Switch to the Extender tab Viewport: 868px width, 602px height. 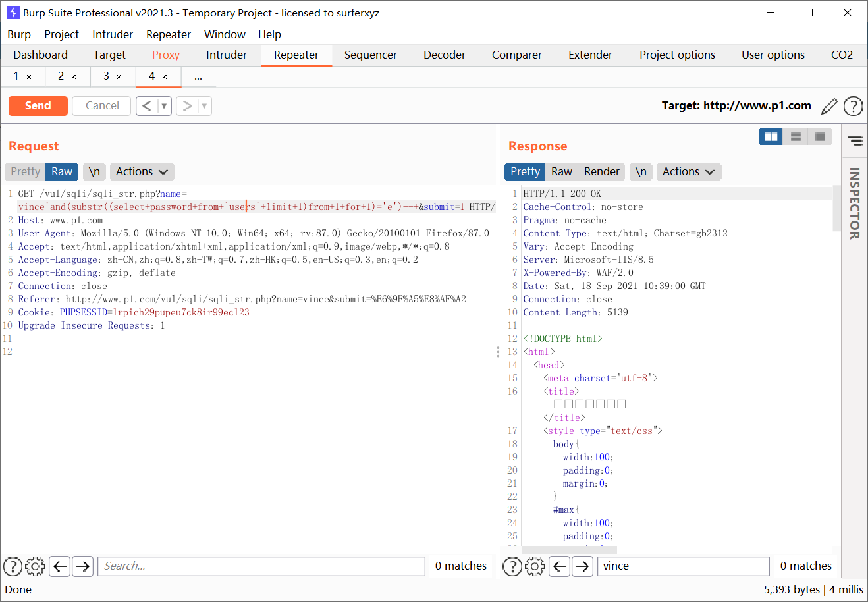591,55
